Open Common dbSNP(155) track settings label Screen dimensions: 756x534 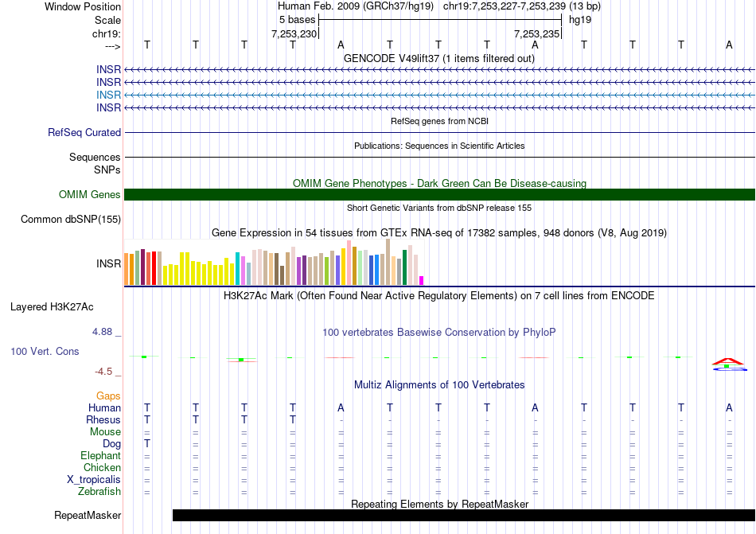[x=70, y=220]
